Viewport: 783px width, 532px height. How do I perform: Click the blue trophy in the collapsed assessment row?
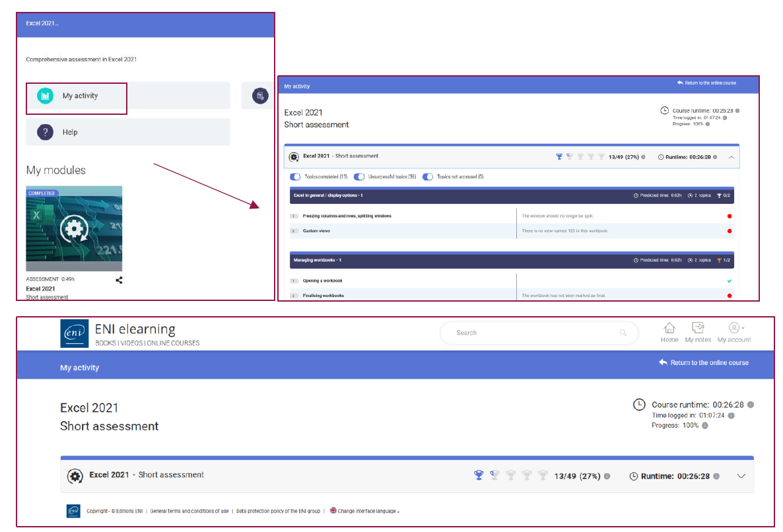click(x=479, y=475)
